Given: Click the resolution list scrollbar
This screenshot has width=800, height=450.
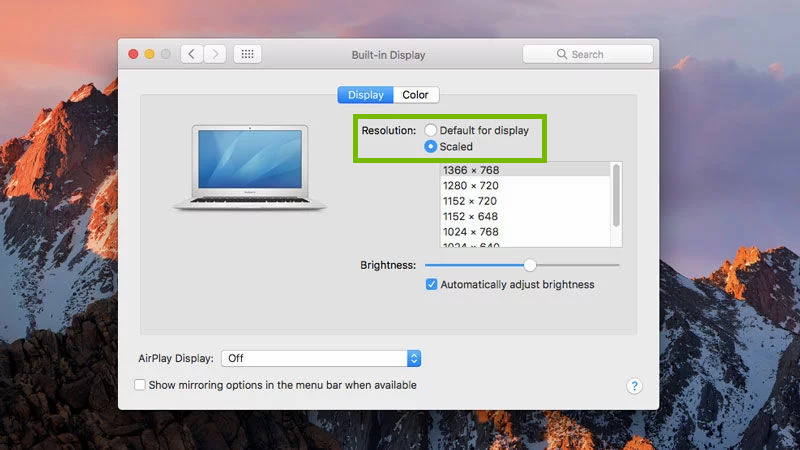Looking at the screenshot, I should (x=616, y=195).
